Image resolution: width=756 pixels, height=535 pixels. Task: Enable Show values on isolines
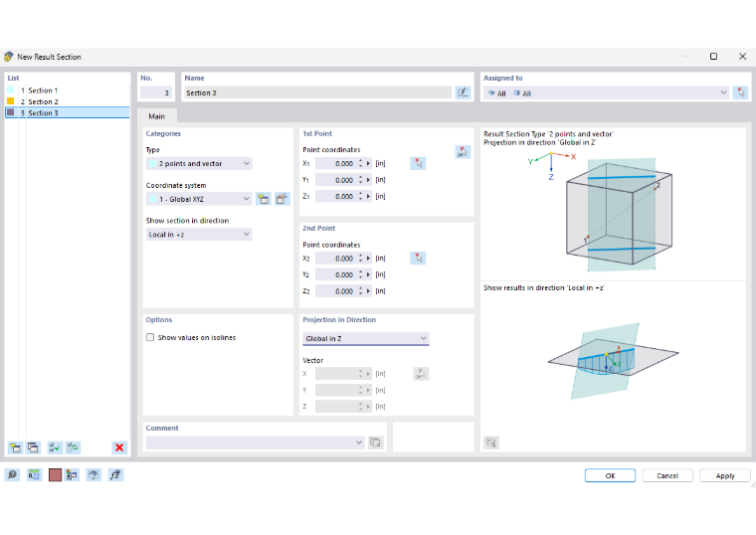click(150, 337)
